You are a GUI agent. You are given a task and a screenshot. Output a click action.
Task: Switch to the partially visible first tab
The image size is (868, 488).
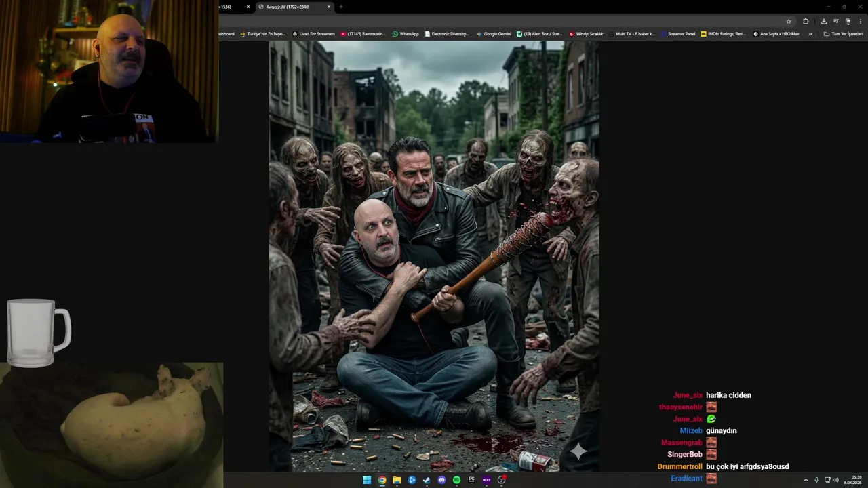(x=234, y=7)
